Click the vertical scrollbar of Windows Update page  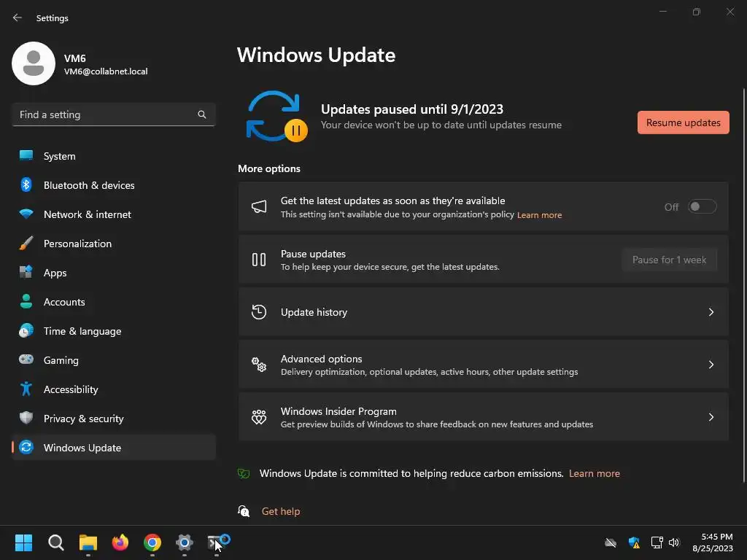coord(743,285)
